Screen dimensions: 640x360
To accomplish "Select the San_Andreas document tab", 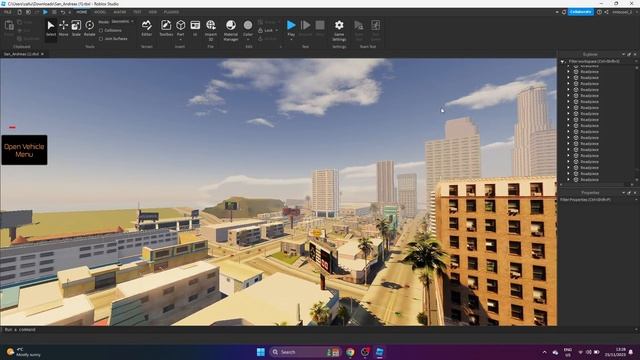I will 21,54.
